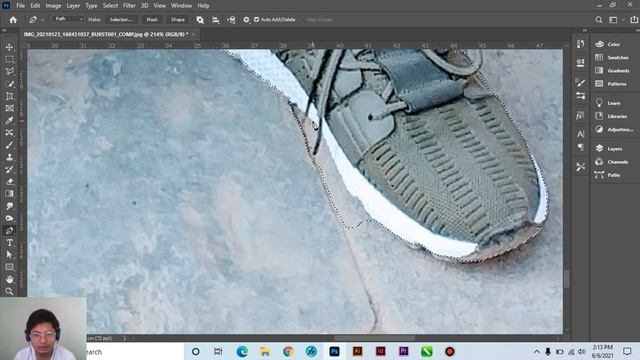Open the path operations icon
Screen dimensions: 640x360
(200, 20)
